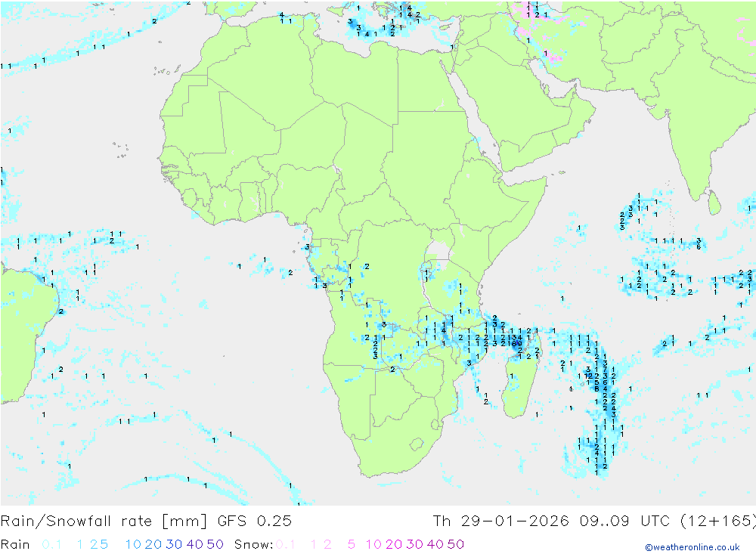The image size is (756, 554).
Task: Select the 'GFS 0.25' model label
Action: pyautogui.click(x=255, y=522)
